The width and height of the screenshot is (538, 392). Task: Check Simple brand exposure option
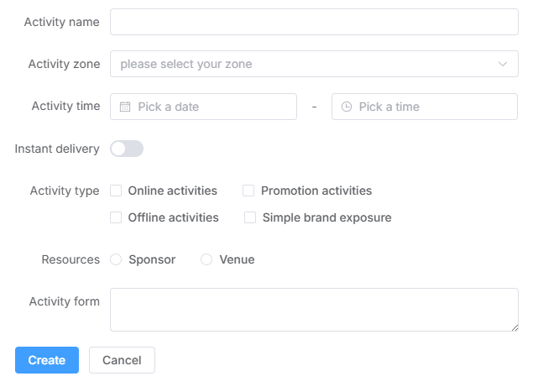pos(250,217)
